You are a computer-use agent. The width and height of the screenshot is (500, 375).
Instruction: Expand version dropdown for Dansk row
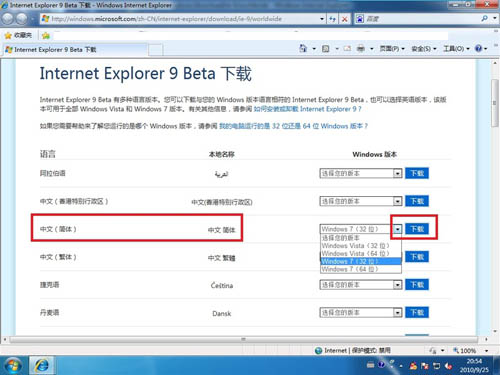[x=361, y=313]
